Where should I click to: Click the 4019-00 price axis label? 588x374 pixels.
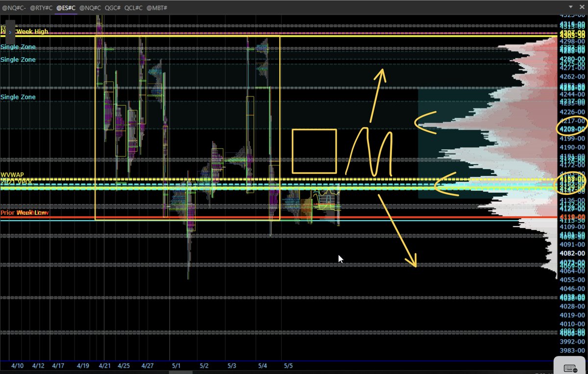[573, 315]
